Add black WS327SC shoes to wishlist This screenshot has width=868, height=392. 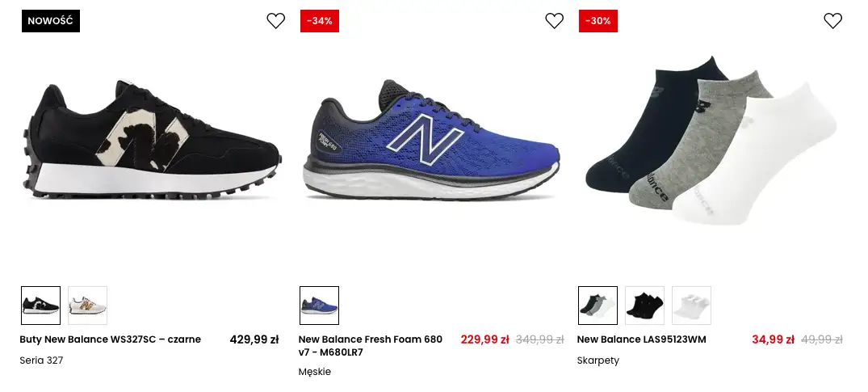(276, 21)
